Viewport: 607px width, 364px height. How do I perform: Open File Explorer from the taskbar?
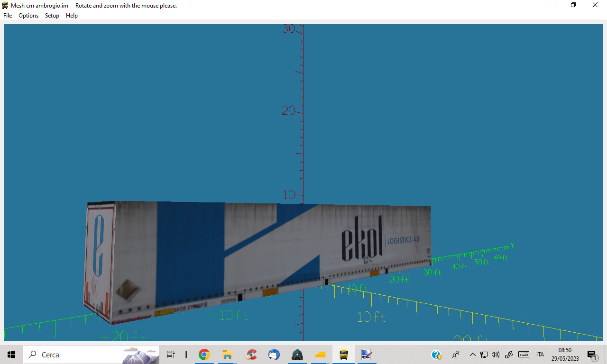(x=227, y=355)
